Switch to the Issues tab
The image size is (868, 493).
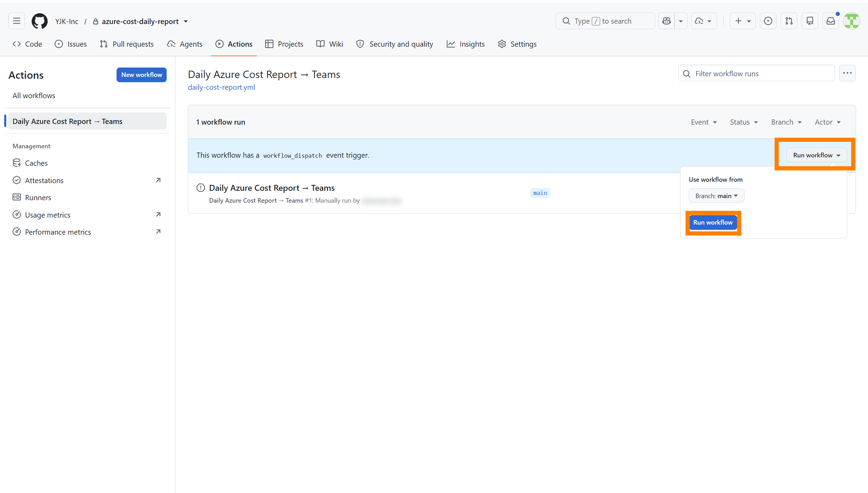pyautogui.click(x=71, y=44)
